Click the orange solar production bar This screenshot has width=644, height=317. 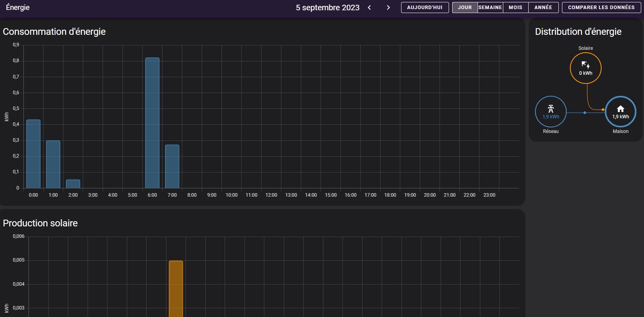click(176, 289)
